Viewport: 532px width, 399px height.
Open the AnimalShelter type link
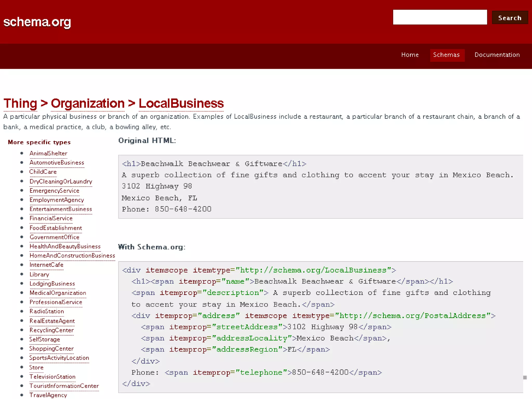[48, 154]
